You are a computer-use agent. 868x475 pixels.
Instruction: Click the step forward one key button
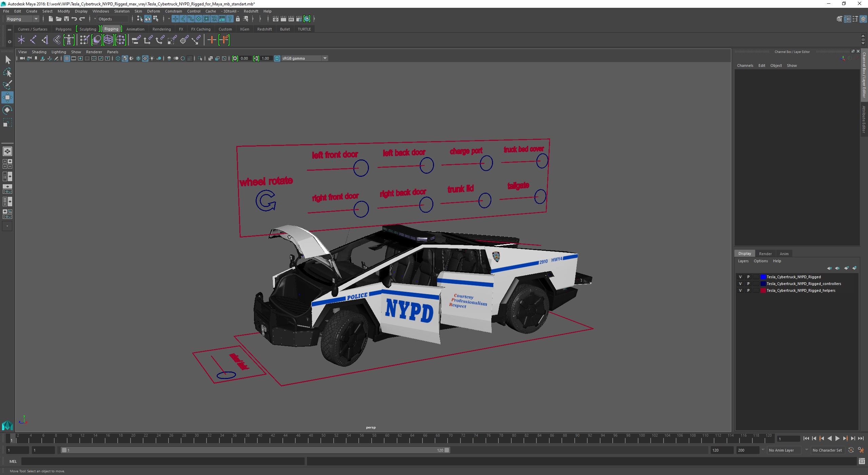845,438
